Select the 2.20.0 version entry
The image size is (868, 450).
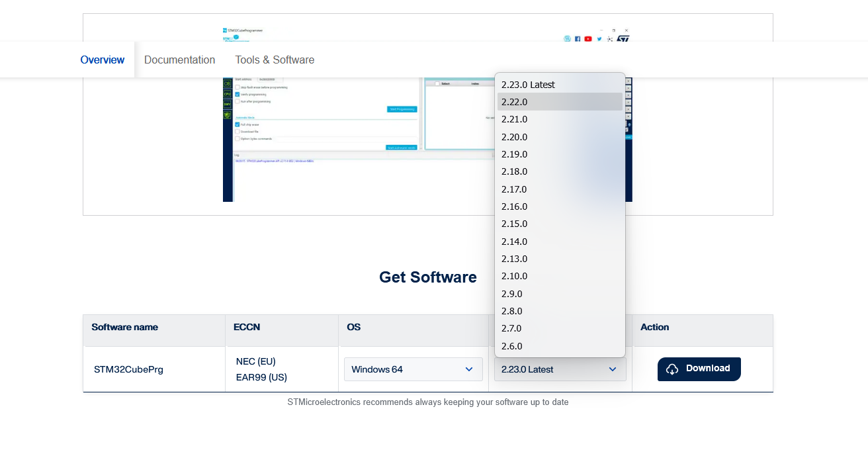(560, 137)
